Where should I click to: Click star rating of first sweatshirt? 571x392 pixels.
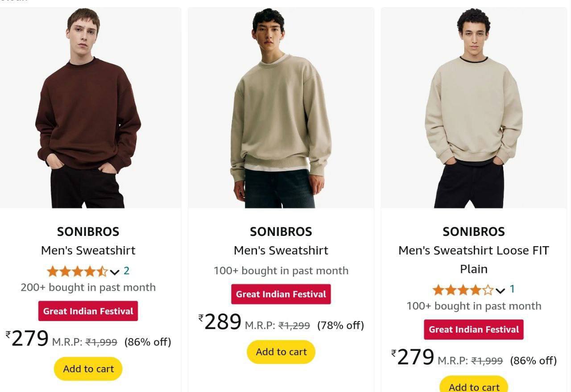coord(77,271)
